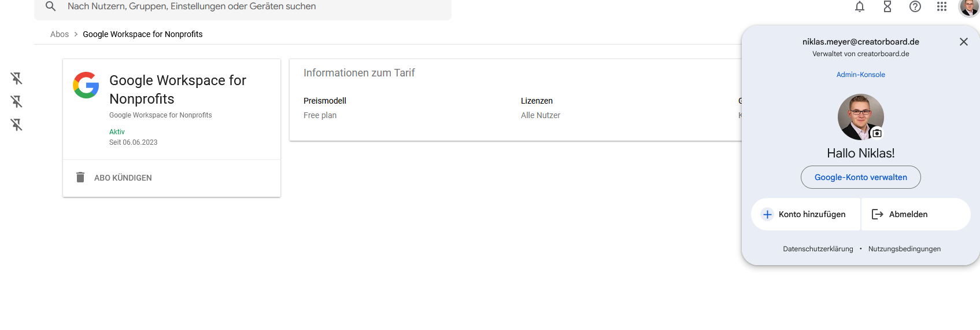Click the trash icon beside Abo kündigen

(x=80, y=177)
